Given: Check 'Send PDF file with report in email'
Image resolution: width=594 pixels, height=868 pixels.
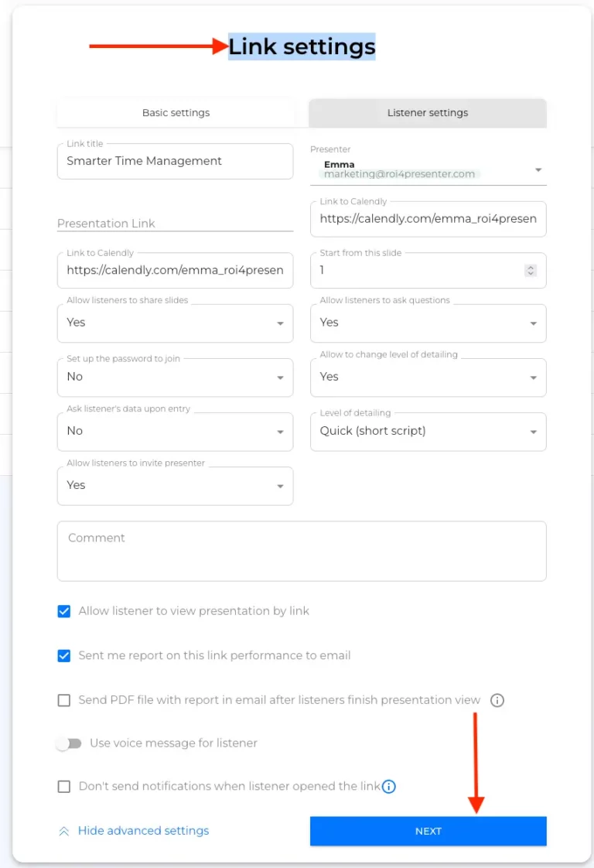Looking at the screenshot, I should tap(64, 700).
